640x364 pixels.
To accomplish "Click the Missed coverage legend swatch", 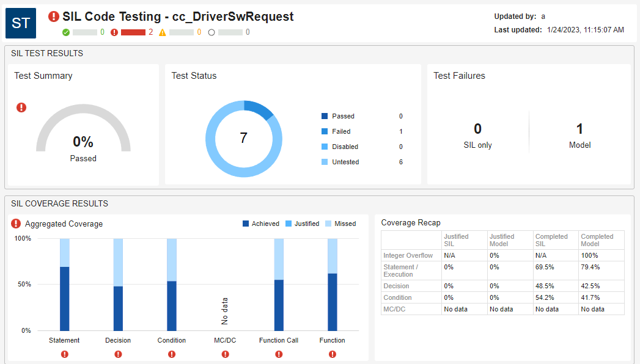I will point(328,224).
